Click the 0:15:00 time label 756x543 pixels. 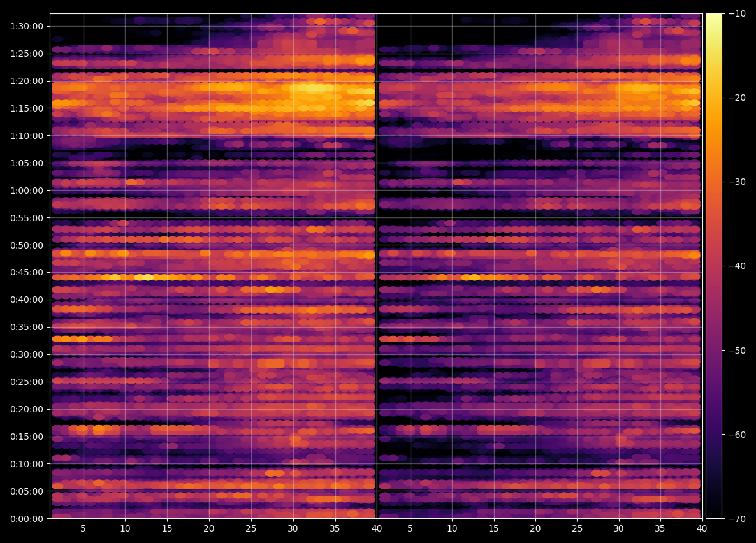(x=27, y=437)
